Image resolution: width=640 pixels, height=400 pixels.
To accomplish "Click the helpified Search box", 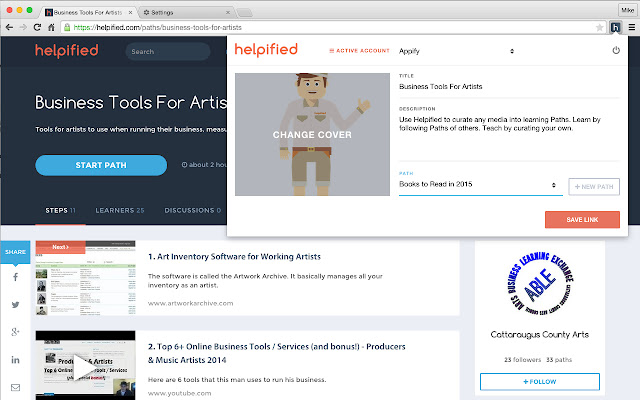I will pos(168,51).
